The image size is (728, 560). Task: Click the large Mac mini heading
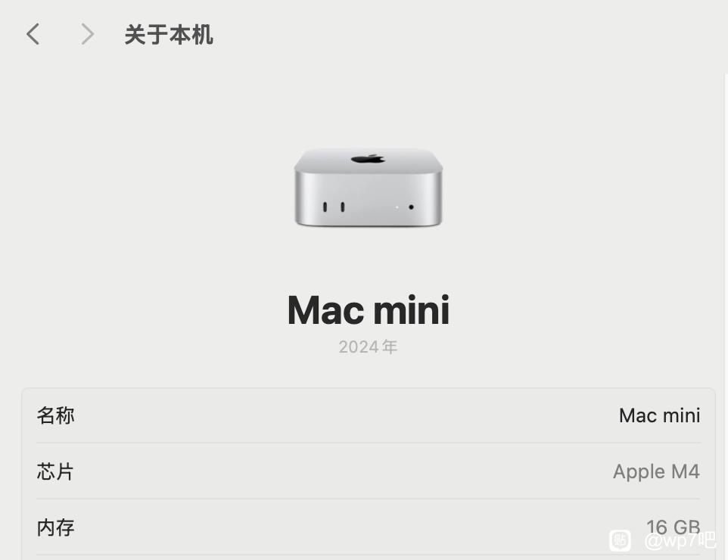click(369, 310)
